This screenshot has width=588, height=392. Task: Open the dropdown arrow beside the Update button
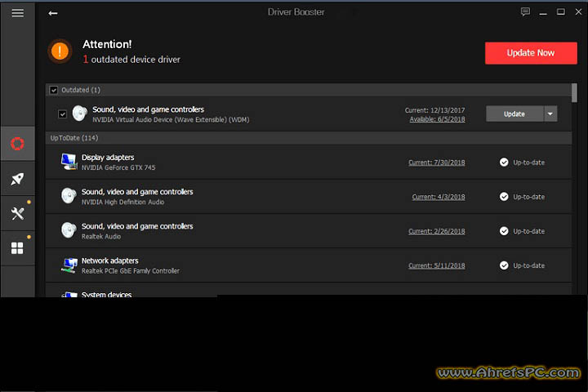click(550, 114)
